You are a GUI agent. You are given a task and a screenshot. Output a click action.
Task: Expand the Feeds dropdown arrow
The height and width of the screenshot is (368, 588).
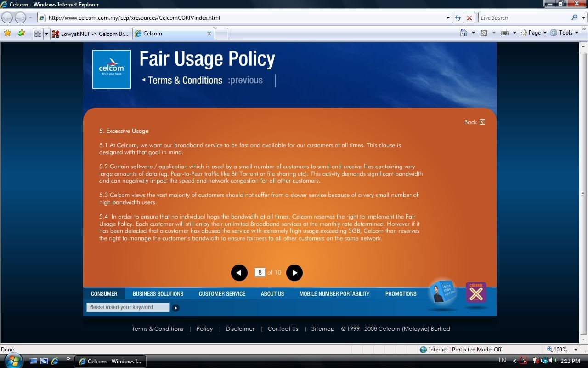click(494, 33)
